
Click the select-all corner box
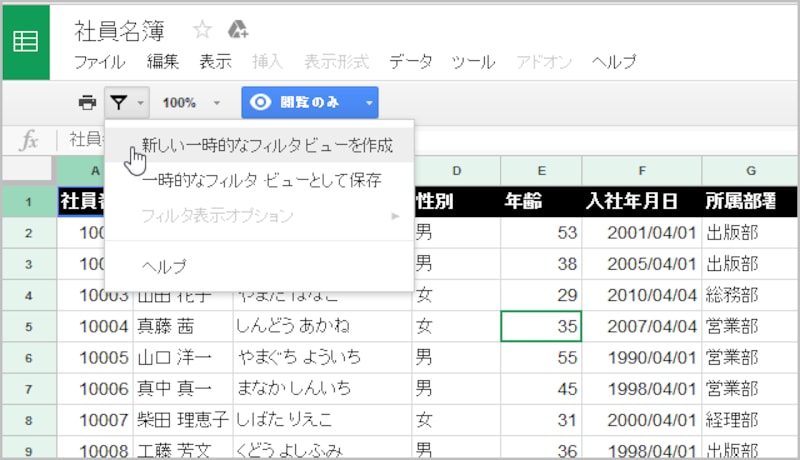28,169
